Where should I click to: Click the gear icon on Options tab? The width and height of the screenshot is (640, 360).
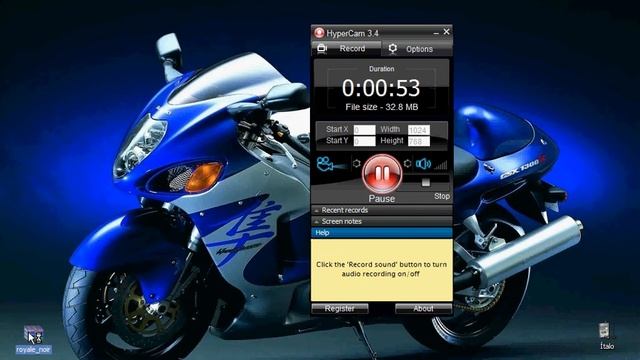tap(392, 49)
